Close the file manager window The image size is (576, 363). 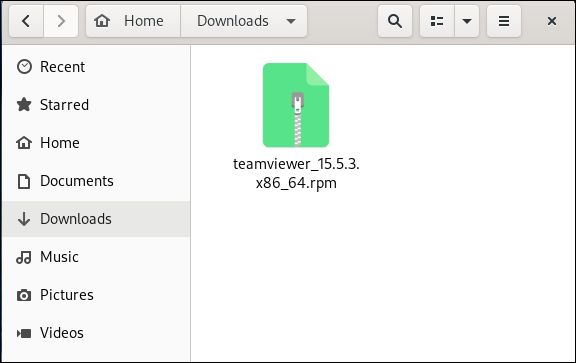552,21
